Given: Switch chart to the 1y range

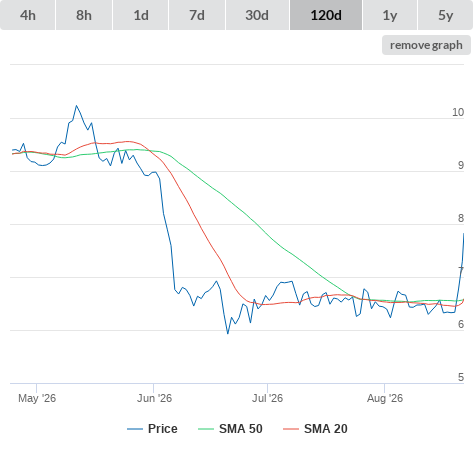Looking at the screenshot, I should click(x=390, y=15).
